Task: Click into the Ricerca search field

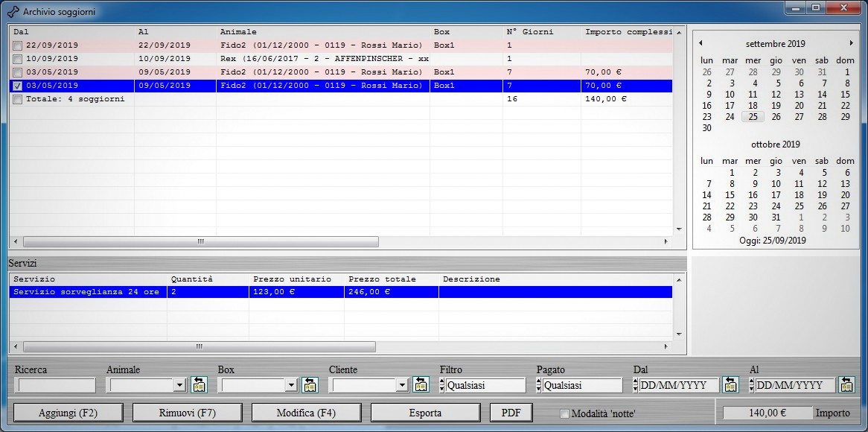Action: (x=57, y=385)
